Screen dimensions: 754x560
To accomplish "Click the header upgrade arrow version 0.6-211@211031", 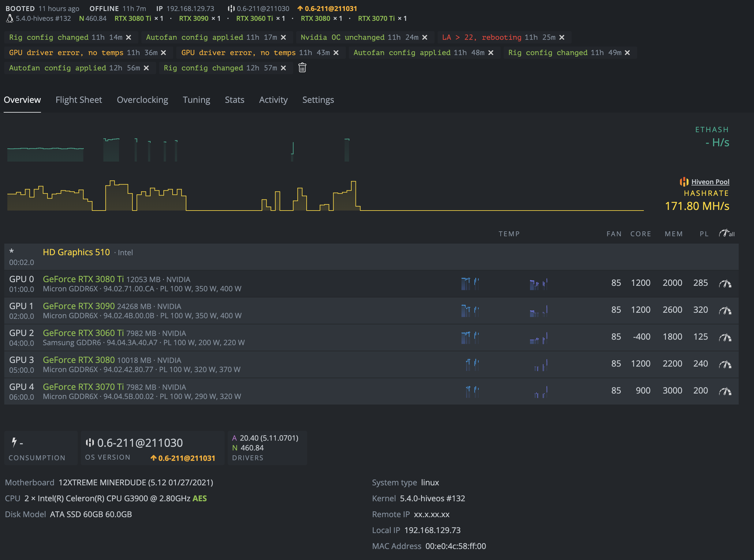I will point(327,9).
